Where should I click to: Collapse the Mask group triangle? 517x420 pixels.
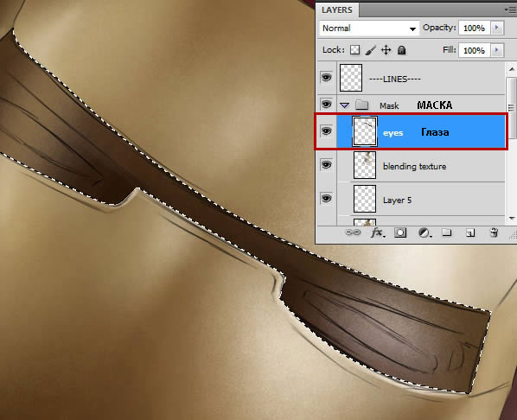(344, 105)
